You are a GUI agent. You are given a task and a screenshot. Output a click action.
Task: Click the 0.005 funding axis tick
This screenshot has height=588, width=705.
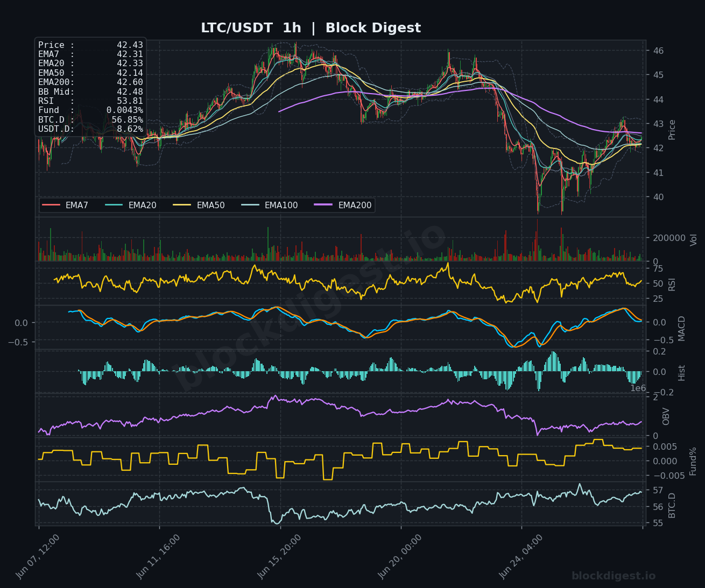[x=666, y=447]
